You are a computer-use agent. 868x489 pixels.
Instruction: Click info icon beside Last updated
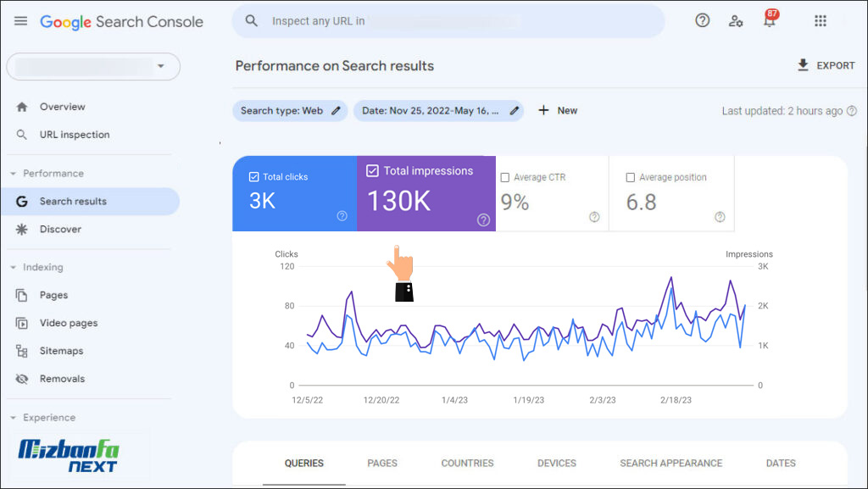(x=852, y=111)
